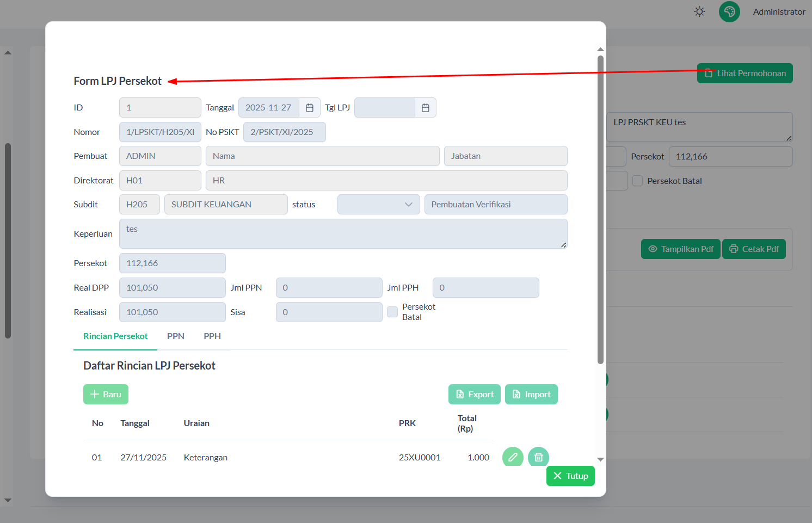Open the green theme palette icon

729,11
